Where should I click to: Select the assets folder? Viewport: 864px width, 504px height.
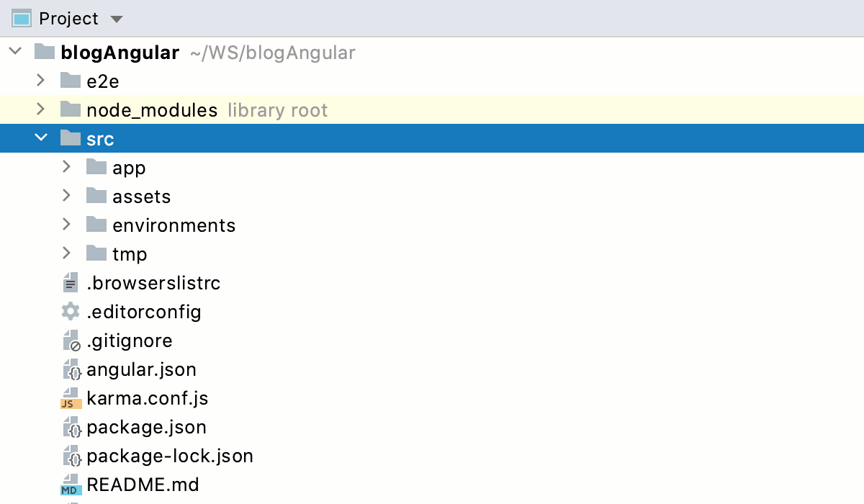click(x=142, y=196)
